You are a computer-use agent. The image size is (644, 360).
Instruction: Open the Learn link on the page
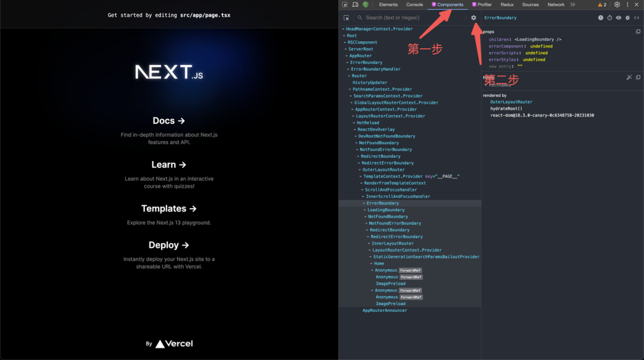pyautogui.click(x=169, y=165)
